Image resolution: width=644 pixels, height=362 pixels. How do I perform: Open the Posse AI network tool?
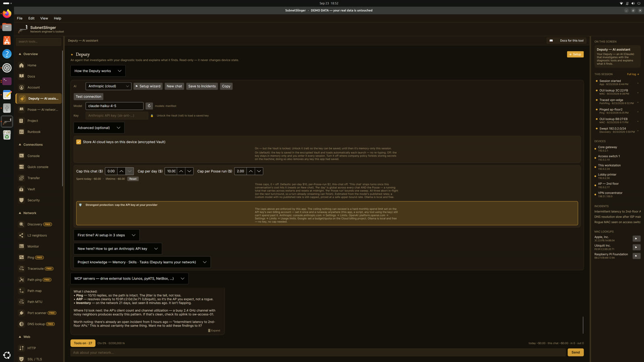[39, 109]
